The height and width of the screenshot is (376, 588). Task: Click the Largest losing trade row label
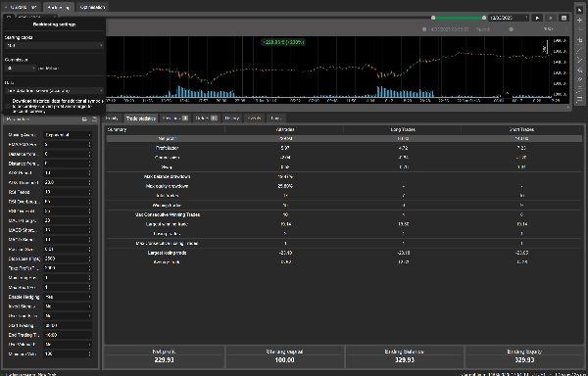[168, 253]
